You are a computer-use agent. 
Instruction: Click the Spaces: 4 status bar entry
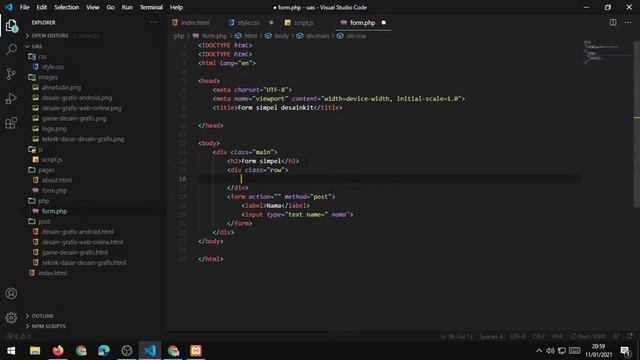[491, 336]
